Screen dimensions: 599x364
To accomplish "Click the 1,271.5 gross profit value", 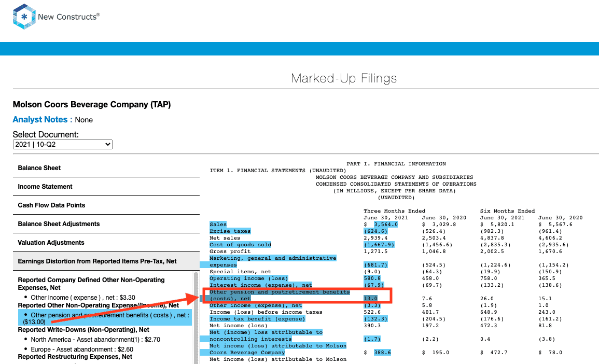I will tap(376, 251).
